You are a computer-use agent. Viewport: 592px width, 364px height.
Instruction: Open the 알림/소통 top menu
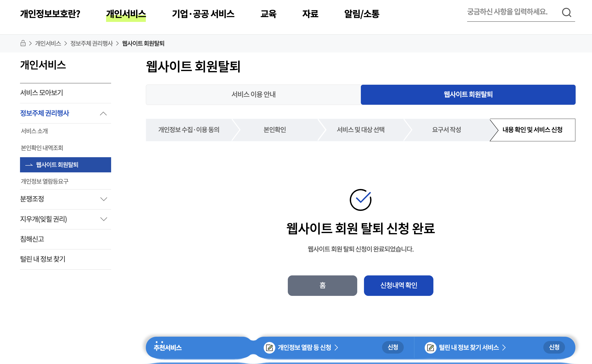[362, 14]
